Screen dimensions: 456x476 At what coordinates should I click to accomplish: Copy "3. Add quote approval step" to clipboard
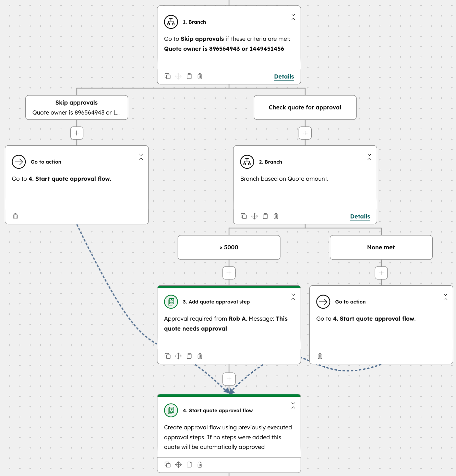189,356
